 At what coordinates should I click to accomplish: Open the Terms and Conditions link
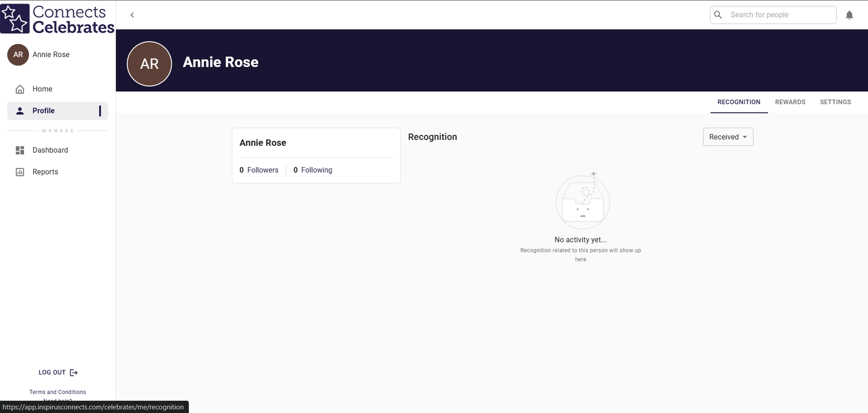click(58, 392)
